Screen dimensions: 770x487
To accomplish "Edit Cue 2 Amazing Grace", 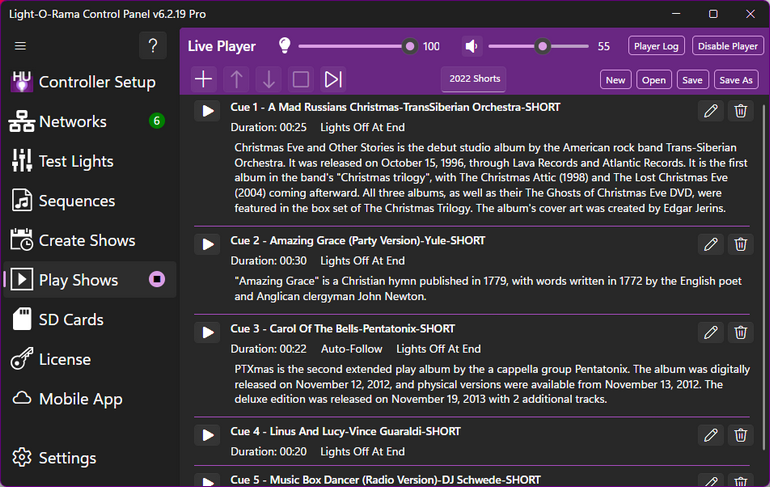I will pos(711,244).
